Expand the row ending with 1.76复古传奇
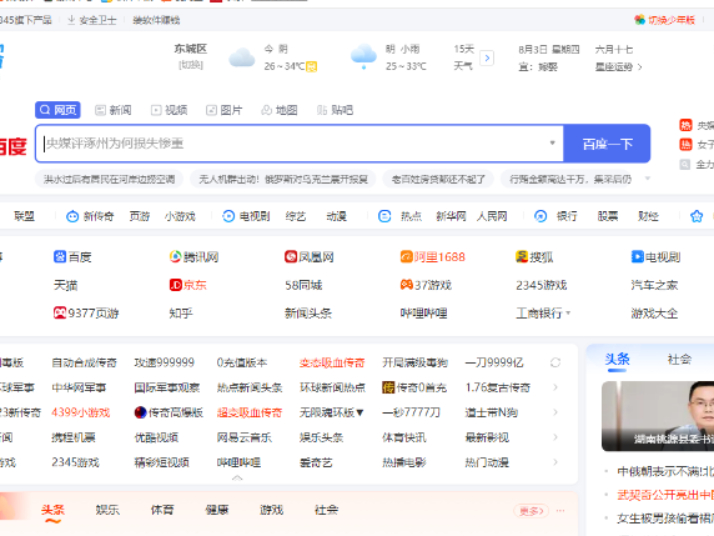This screenshot has width=714, height=536. click(x=556, y=388)
